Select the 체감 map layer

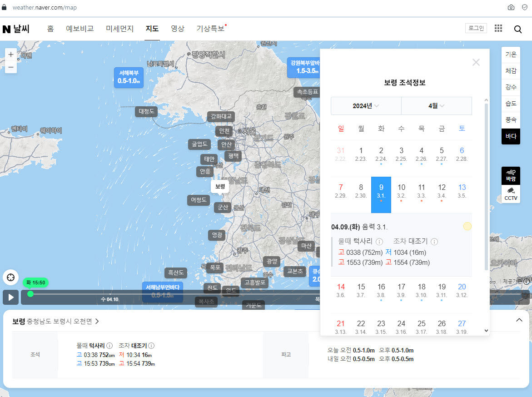pyautogui.click(x=511, y=71)
